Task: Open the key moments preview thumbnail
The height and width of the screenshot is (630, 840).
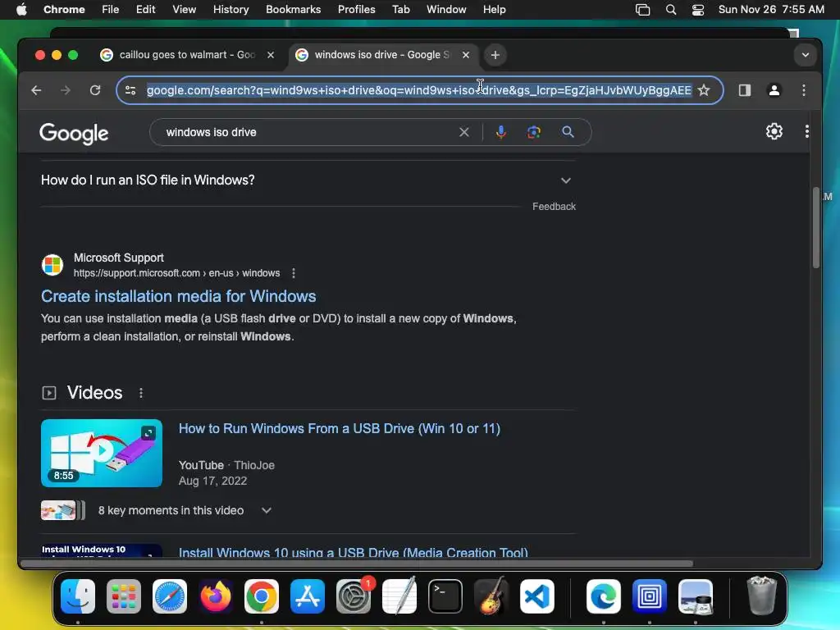Action: pos(62,510)
